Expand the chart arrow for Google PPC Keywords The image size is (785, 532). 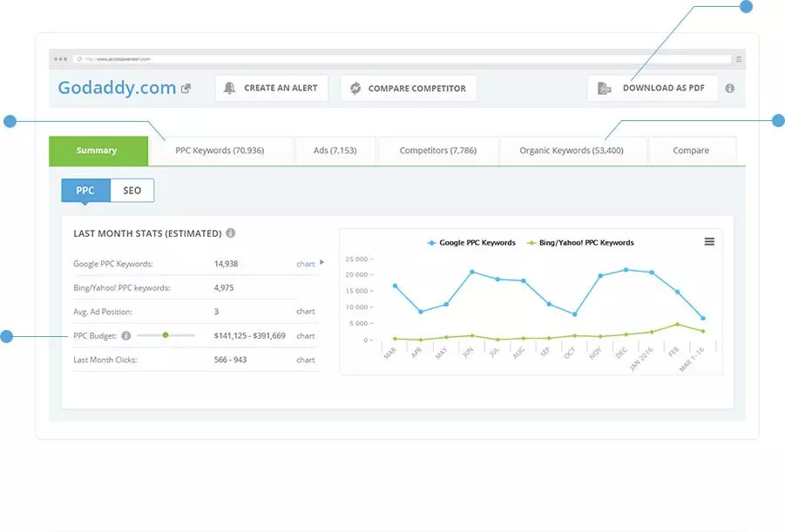(321, 262)
